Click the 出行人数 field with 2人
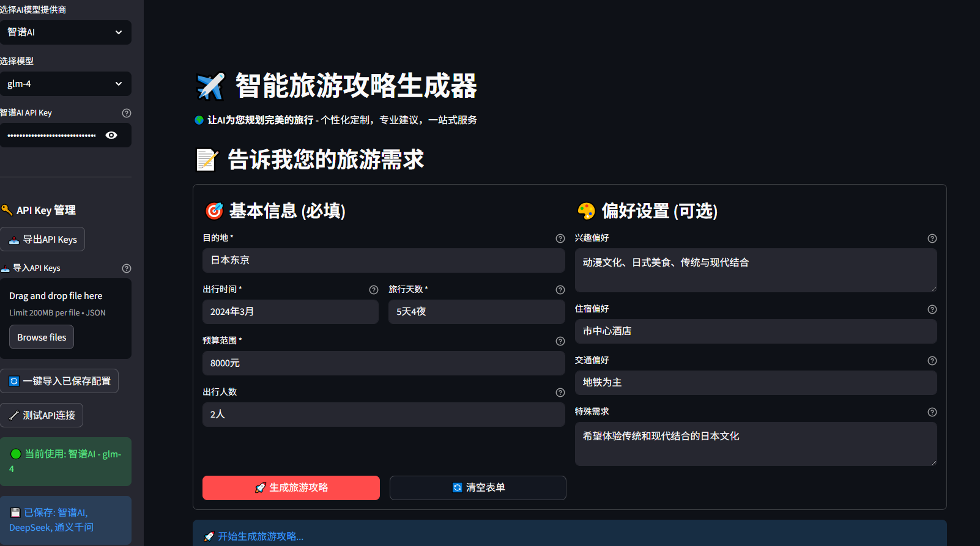 (x=384, y=415)
